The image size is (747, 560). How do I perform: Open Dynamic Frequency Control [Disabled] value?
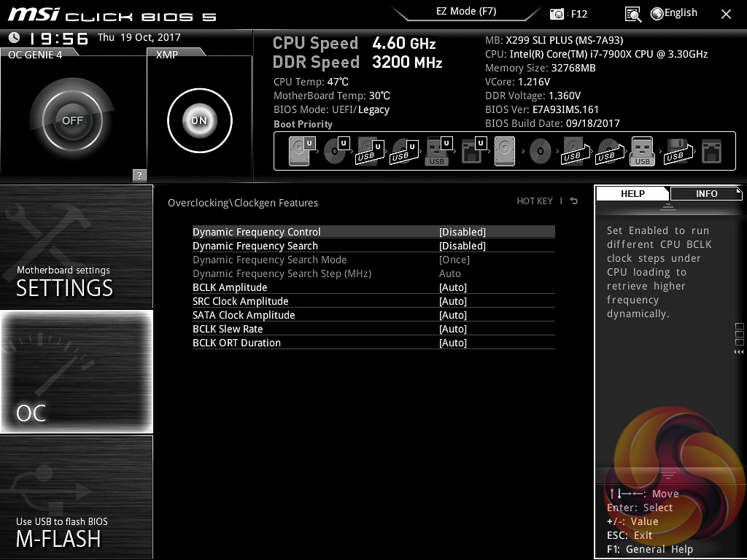pos(462,232)
